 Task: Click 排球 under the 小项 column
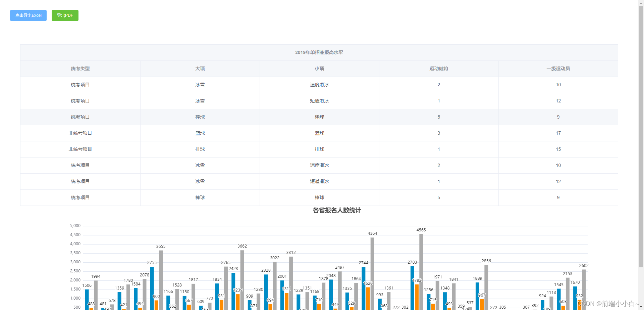point(319,149)
